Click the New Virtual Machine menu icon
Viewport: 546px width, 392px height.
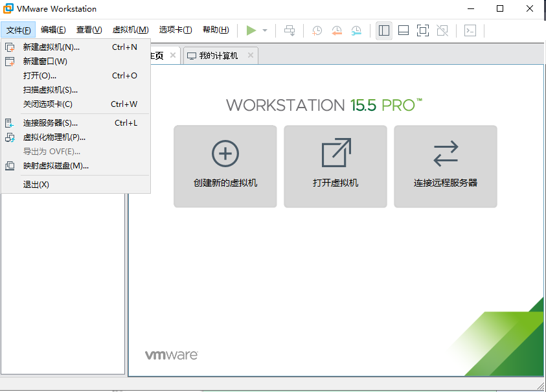pyautogui.click(x=10, y=47)
